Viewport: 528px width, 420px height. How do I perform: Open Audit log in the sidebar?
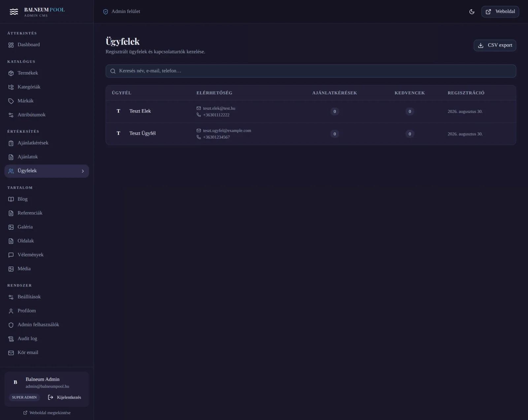47,339
